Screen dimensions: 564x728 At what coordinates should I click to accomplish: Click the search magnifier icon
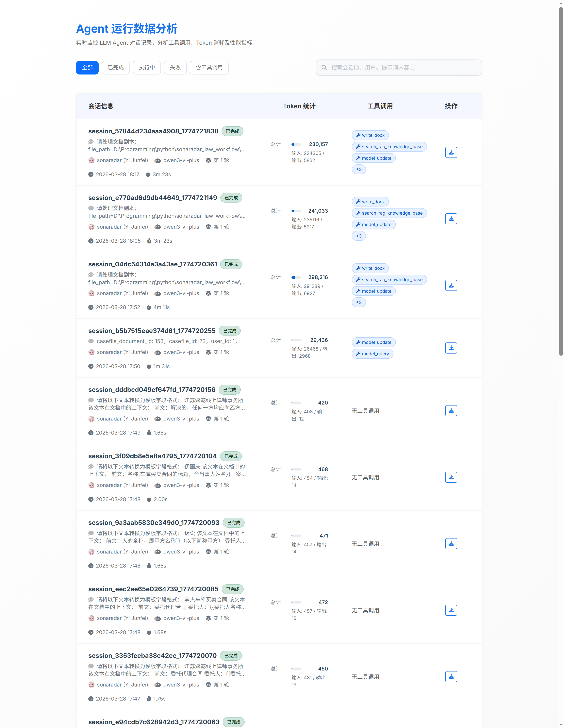324,68
